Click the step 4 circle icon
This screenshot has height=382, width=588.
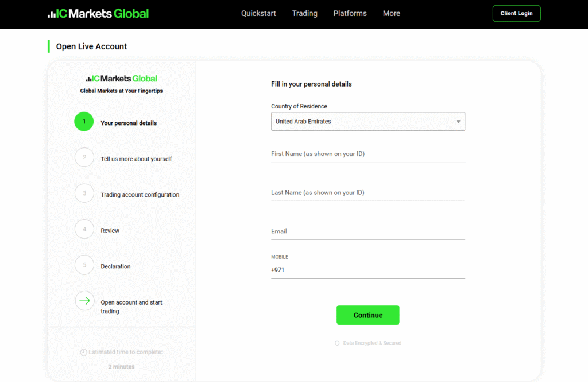[84, 229]
